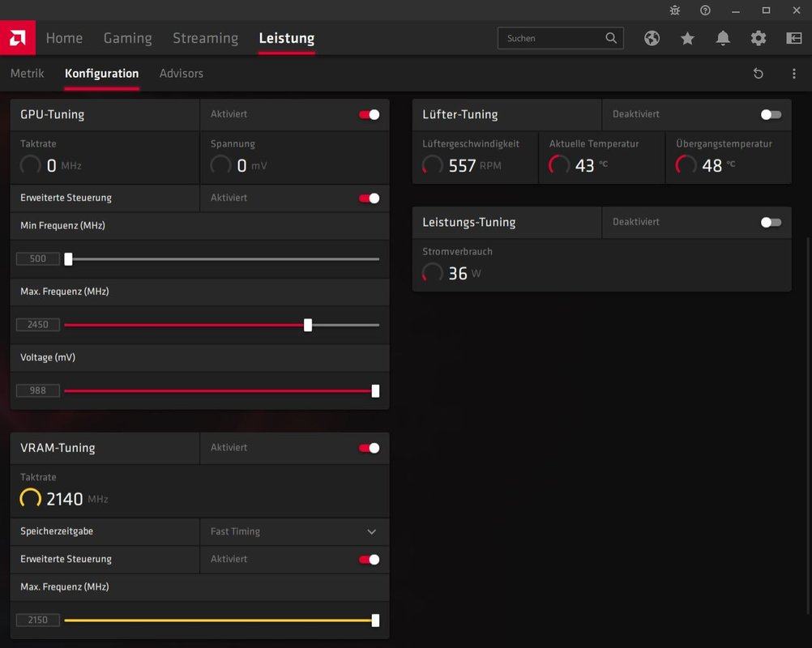Open favorites star icon
The width and height of the screenshot is (812, 648).
click(x=687, y=38)
